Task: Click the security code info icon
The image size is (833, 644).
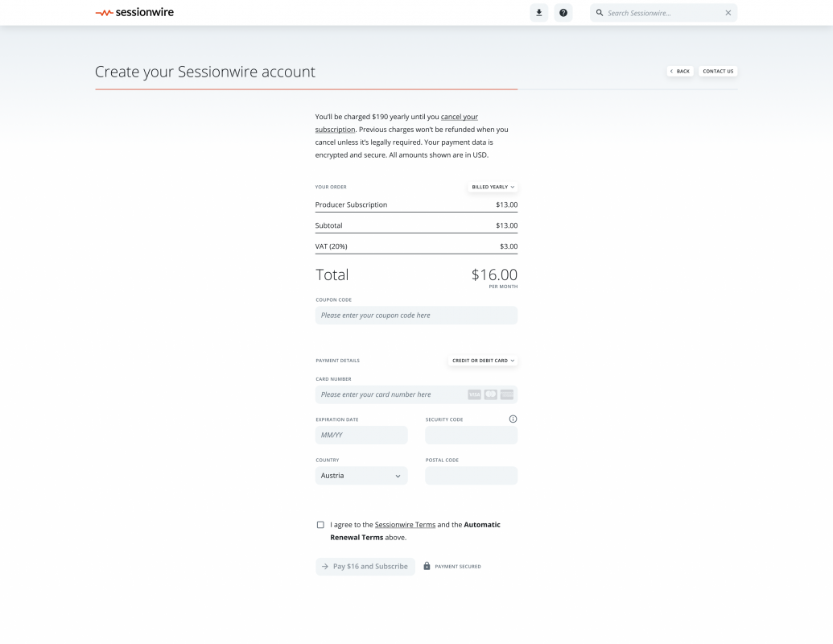Action: 513,419
